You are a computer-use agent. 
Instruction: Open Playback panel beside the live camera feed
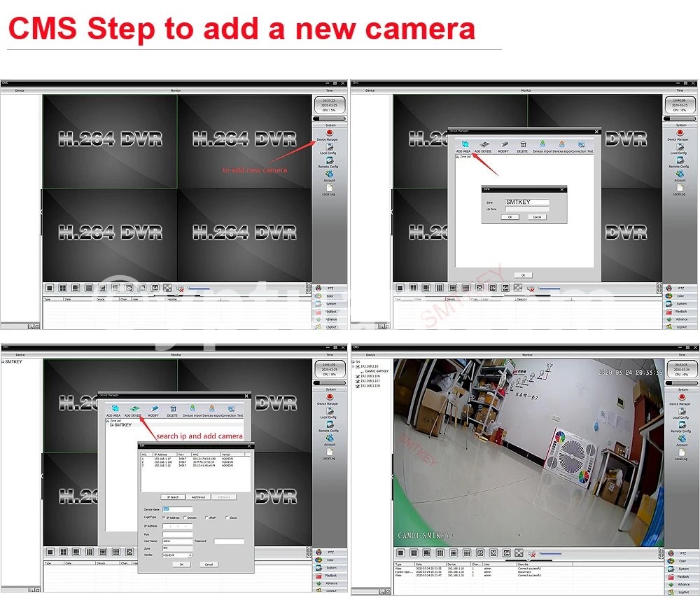pyautogui.click(x=682, y=576)
